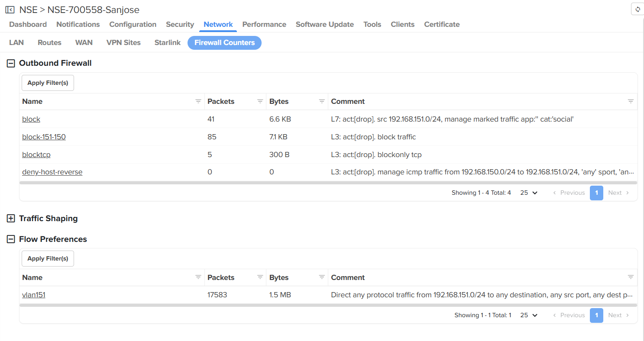Collapse the Outbound Firewall section
Viewport: 644px width, 341px height.
[11, 63]
